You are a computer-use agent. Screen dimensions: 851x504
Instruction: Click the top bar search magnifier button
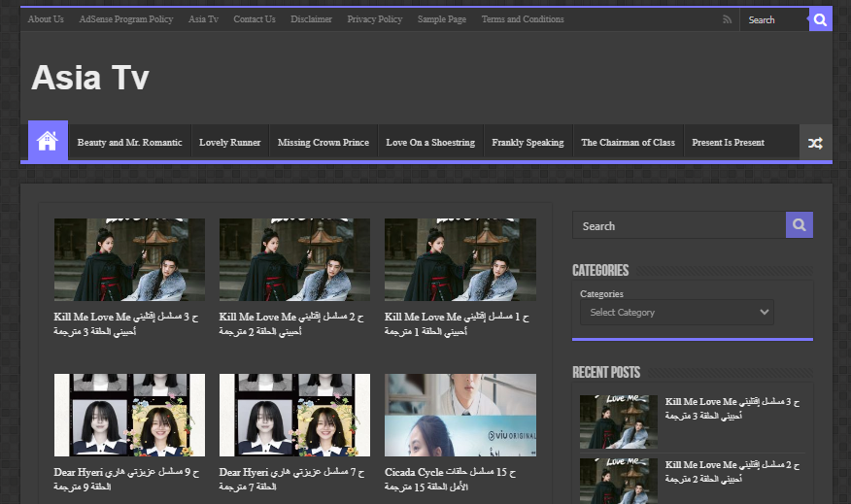(820, 19)
